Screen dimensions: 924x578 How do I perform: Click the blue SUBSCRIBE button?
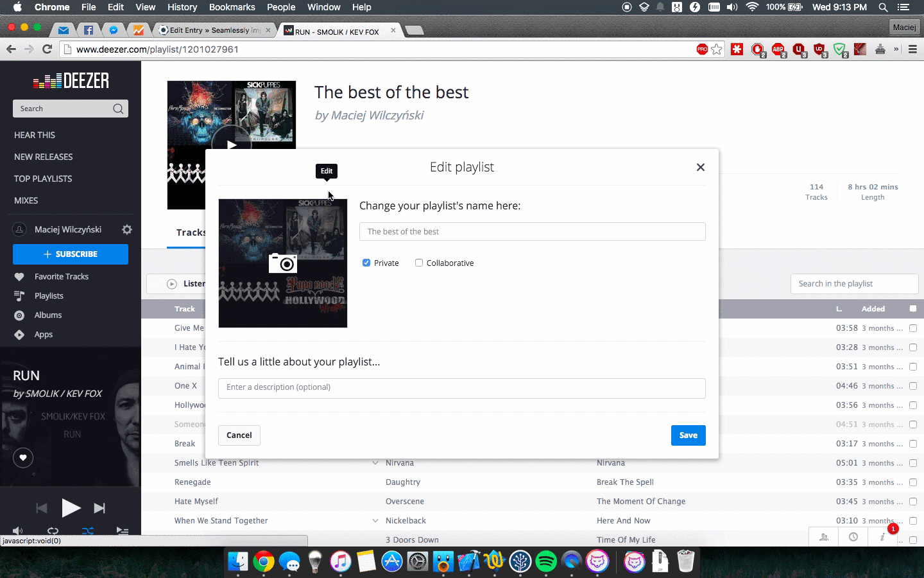(x=71, y=254)
